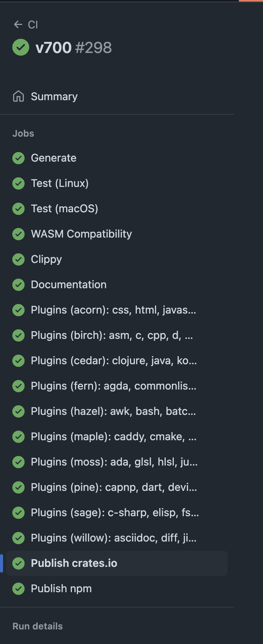Open the Test (Linux) job
The height and width of the screenshot is (644, 263).
pos(60,183)
